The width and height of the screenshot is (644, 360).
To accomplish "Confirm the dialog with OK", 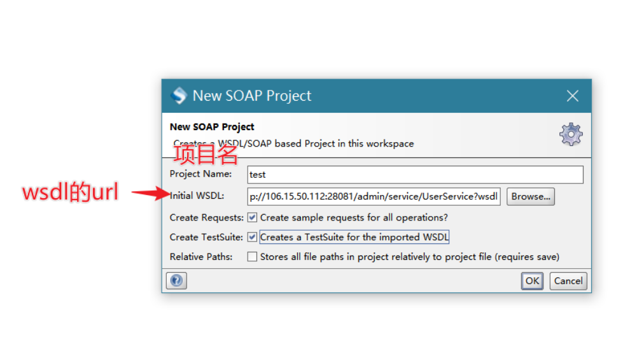I will 532,281.
